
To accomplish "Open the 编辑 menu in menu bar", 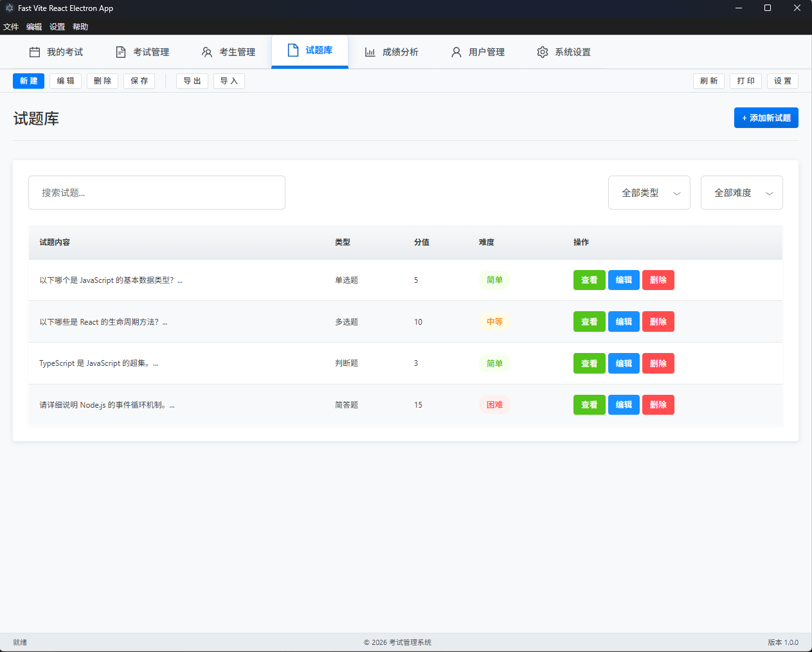I will 34,27.
